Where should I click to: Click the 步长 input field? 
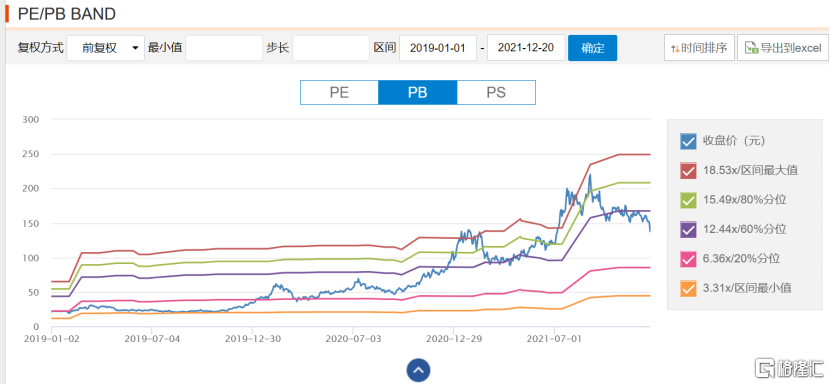click(331, 48)
